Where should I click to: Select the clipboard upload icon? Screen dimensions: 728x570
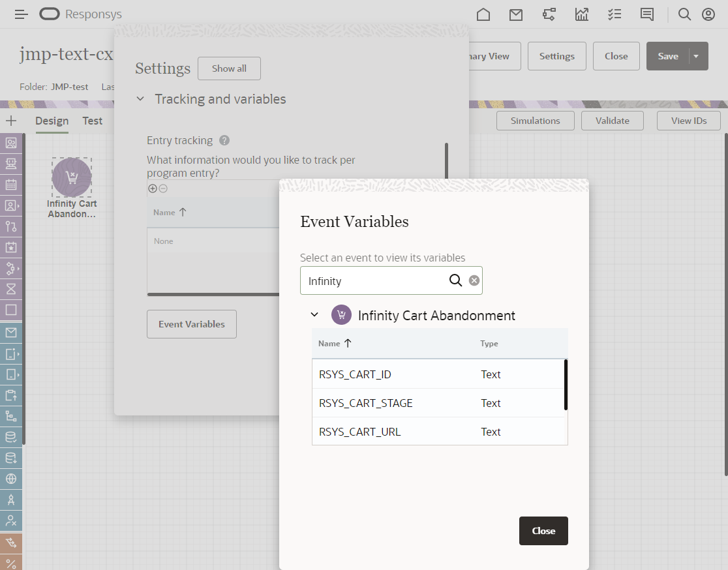click(11, 395)
